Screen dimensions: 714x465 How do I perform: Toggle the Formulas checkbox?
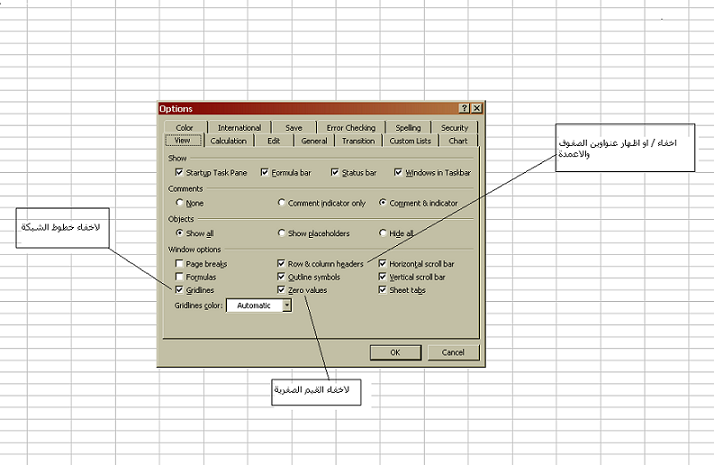[x=179, y=277]
